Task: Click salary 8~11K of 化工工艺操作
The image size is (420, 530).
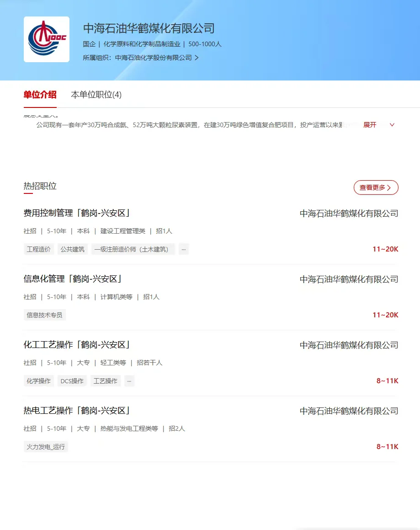Action: 387,381
